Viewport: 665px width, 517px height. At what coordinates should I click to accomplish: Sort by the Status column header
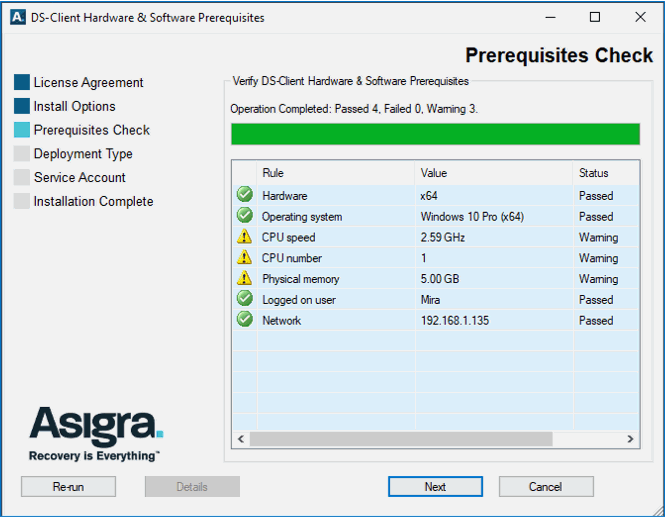606,173
